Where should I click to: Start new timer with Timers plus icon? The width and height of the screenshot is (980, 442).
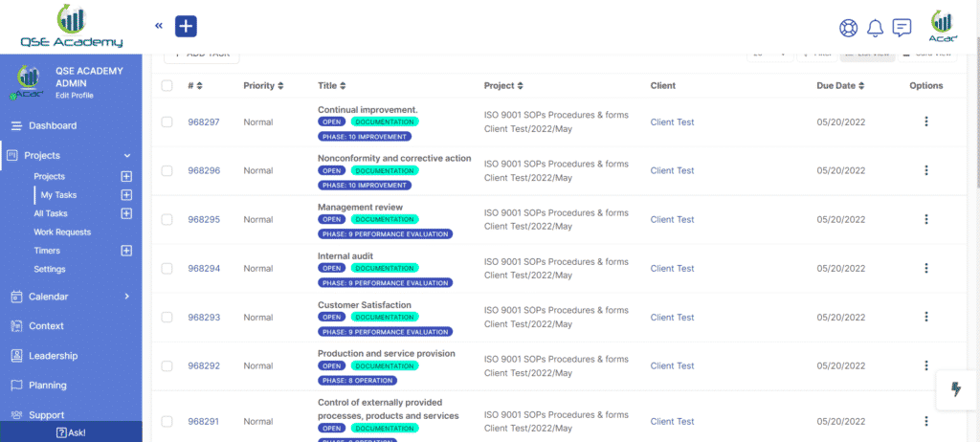tap(126, 251)
